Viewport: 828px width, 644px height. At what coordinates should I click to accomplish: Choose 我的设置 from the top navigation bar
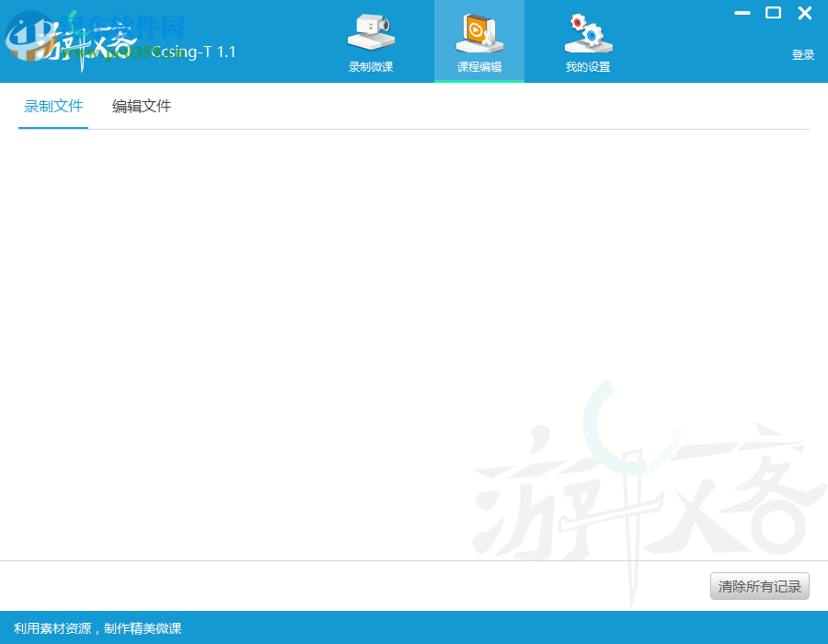click(x=586, y=66)
